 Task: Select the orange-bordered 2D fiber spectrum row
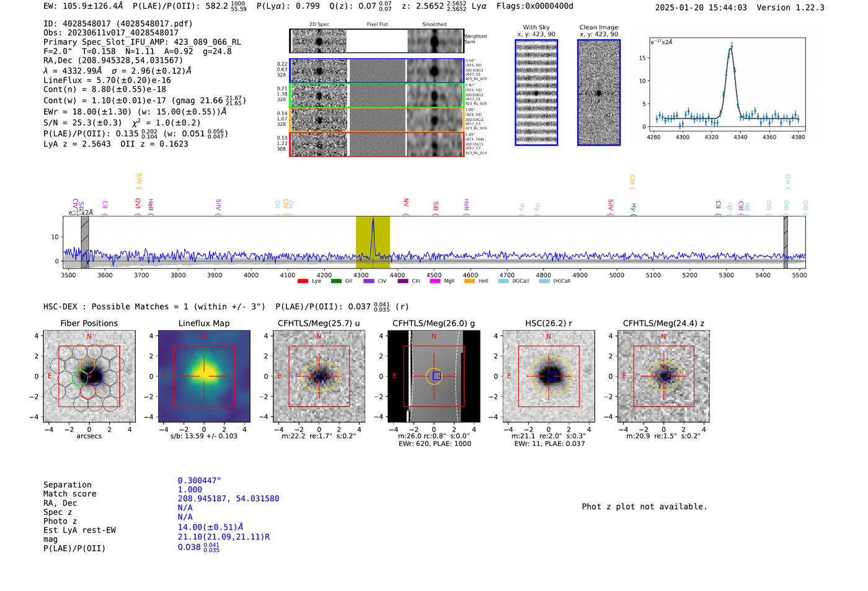[377, 120]
